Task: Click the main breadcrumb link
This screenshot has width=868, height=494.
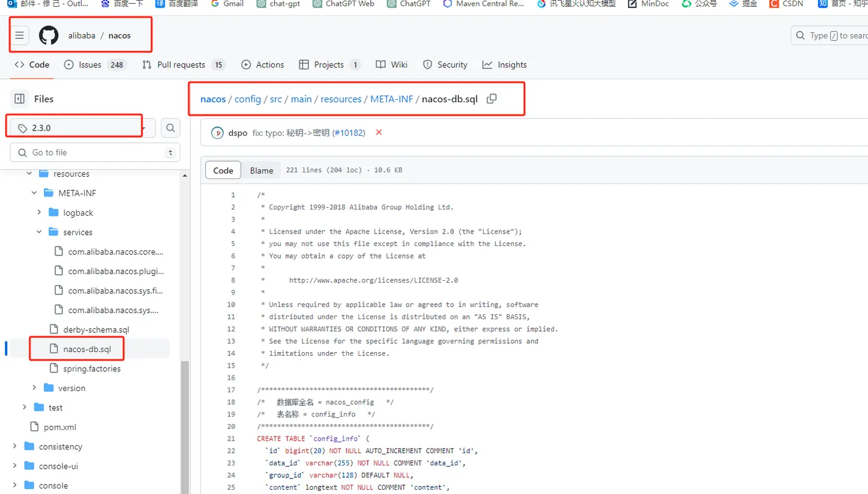Action: [301, 99]
